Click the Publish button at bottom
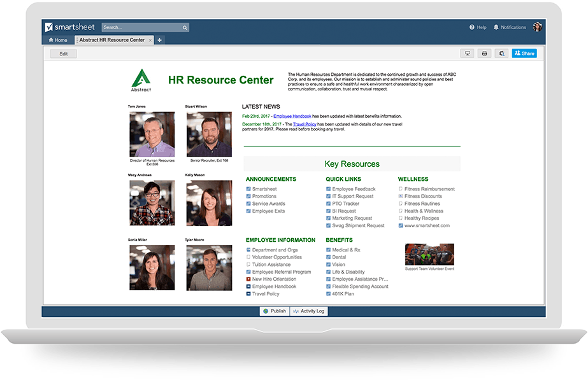Screen dimensions: 588x380 click(275, 311)
